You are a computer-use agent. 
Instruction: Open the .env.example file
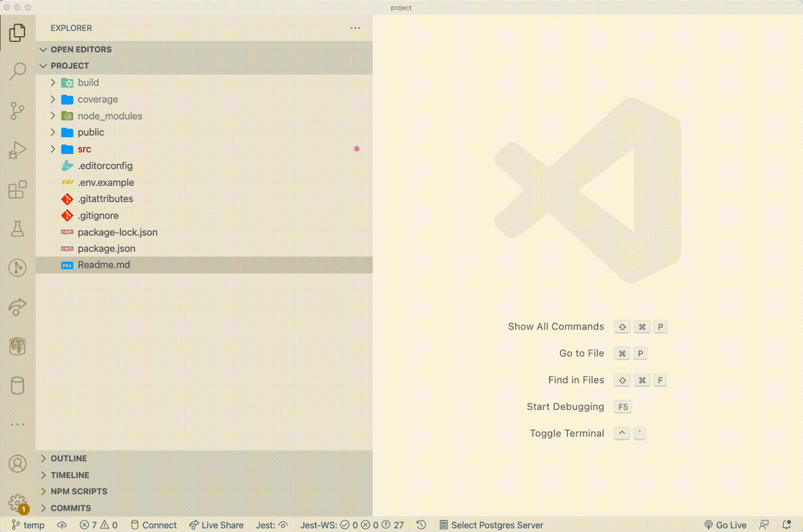(204, 183)
